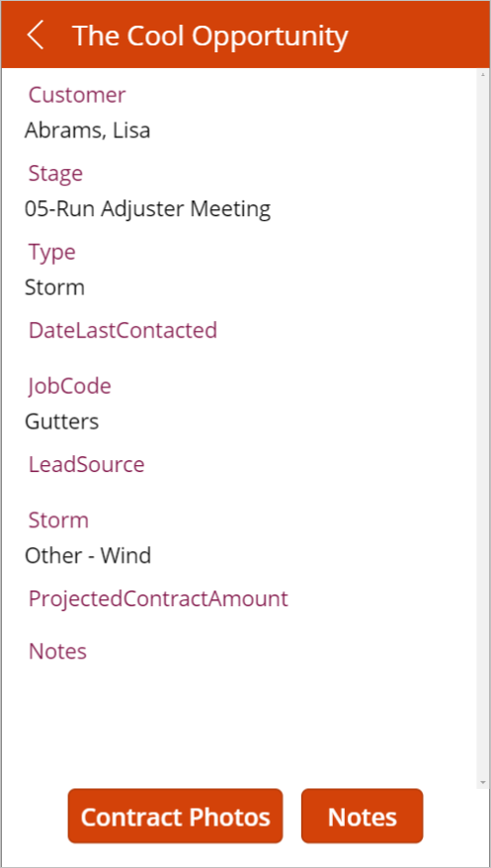Click the LeadSource field label
The image size is (491, 868).
(86, 464)
